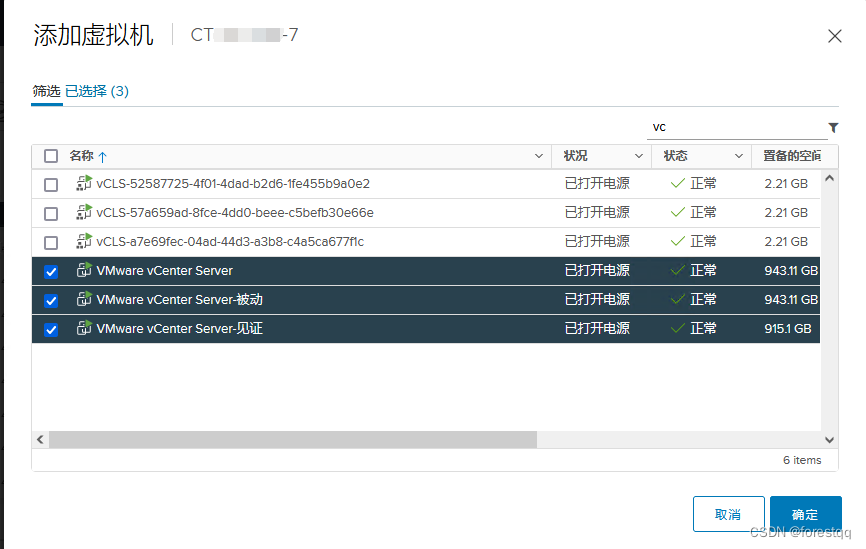The height and width of the screenshot is (549, 866).
Task: Switch to the 已选择 (3) tab
Action: 97,91
